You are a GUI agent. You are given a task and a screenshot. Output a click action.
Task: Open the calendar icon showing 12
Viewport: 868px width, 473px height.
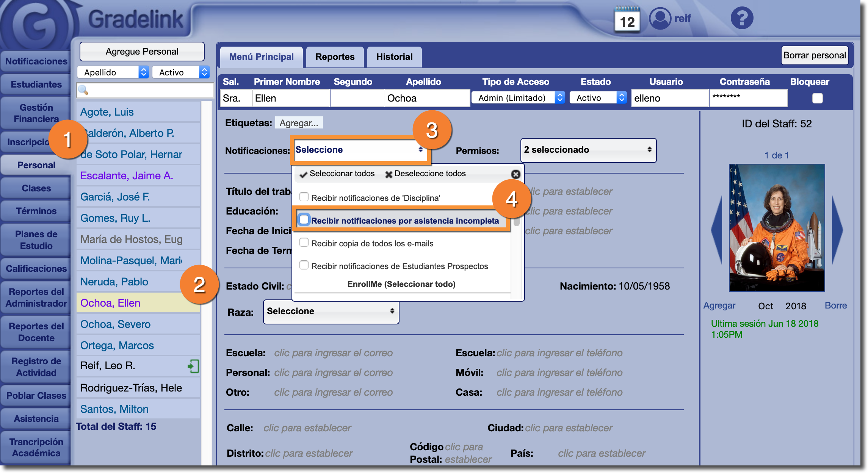[627, 20]
